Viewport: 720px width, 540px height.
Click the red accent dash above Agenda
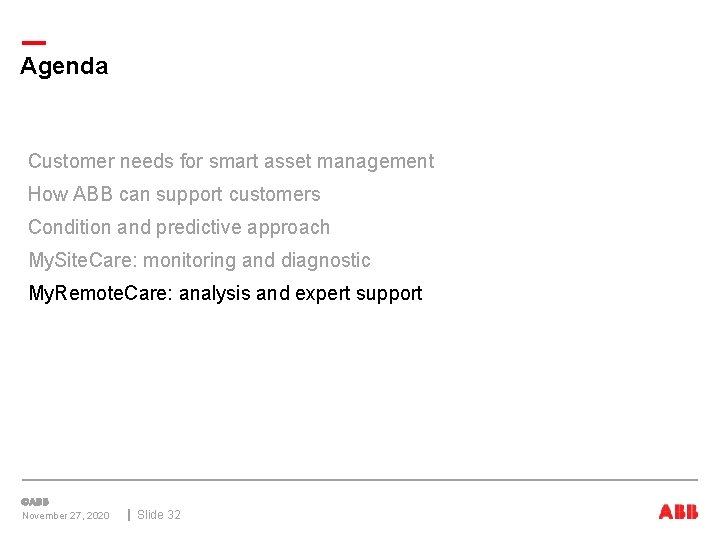click(x=33, y=43)
